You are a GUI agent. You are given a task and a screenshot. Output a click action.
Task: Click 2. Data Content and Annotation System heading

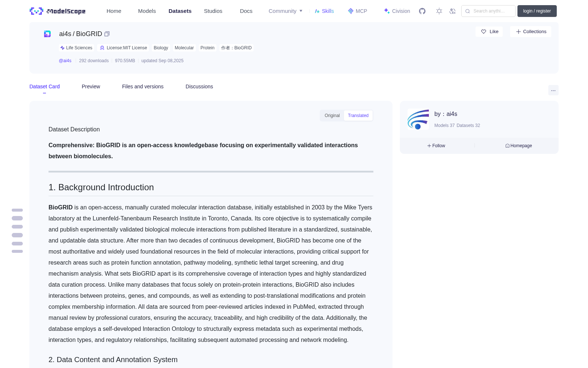tap(113, 360)
